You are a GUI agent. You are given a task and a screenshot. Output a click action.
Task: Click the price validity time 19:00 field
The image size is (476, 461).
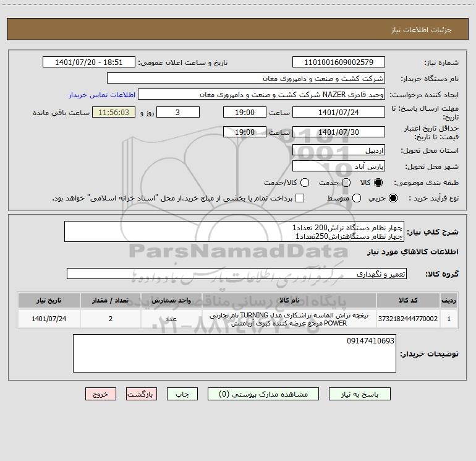tap(245, 132)
